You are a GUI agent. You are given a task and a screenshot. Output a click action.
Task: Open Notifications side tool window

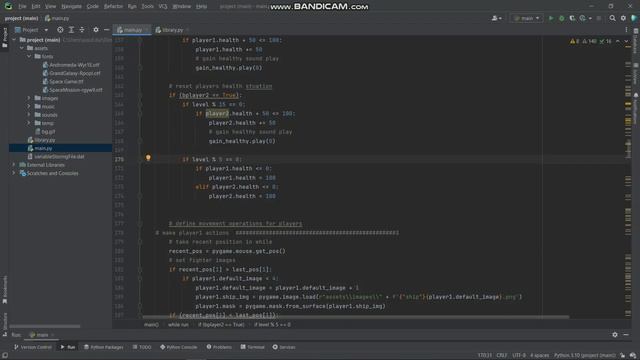(636, 108)
